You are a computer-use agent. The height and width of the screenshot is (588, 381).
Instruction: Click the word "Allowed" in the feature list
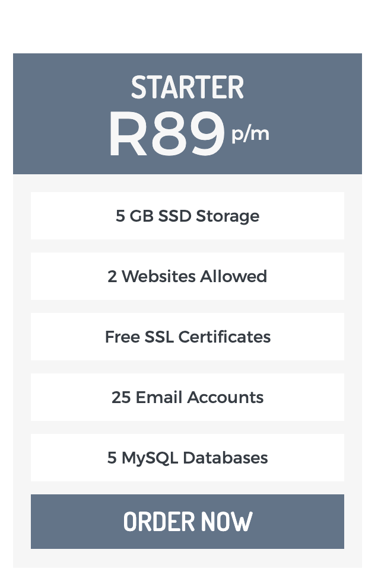tap(234, 276)
